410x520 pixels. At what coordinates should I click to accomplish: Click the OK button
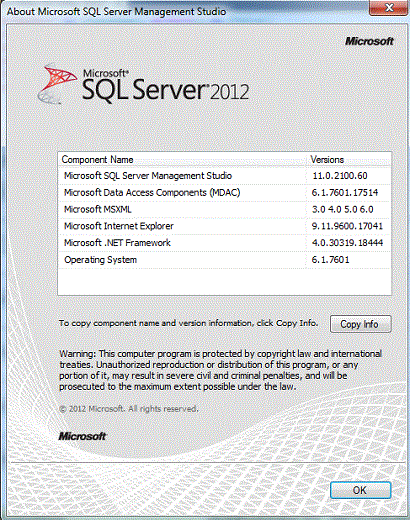tap(360, 490)
